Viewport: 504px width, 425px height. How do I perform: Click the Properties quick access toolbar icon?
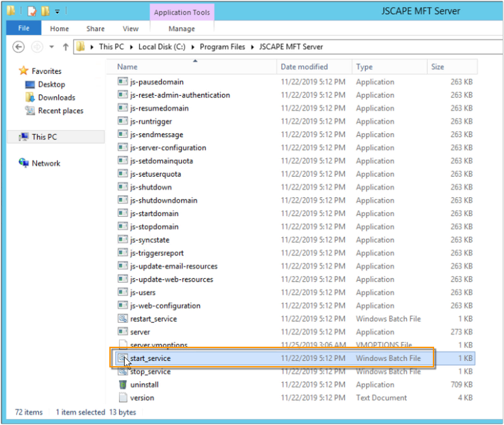[32, 11]
